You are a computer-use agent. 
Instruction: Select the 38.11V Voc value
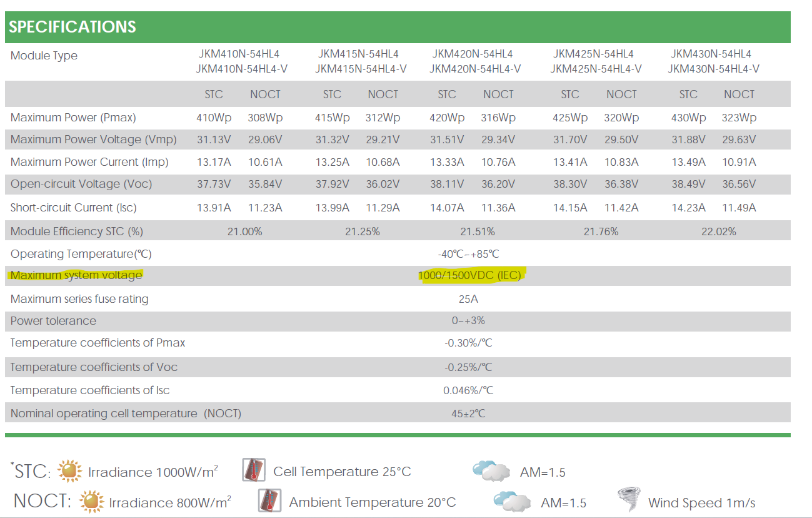tap(447, 184)
